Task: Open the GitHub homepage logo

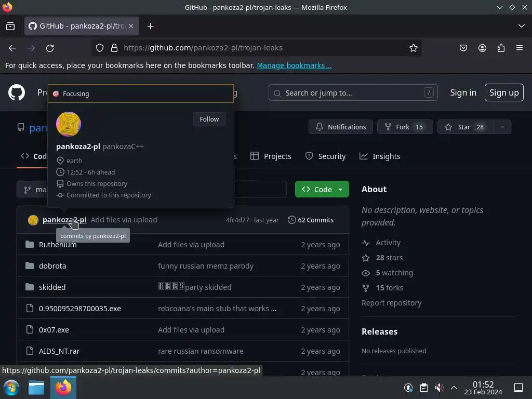Action: (16, 92)
